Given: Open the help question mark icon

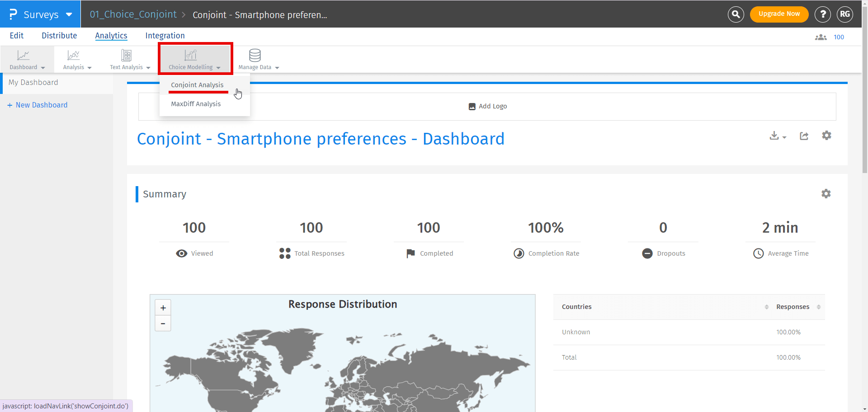Looking at the screenshot, I should [822, 14].
